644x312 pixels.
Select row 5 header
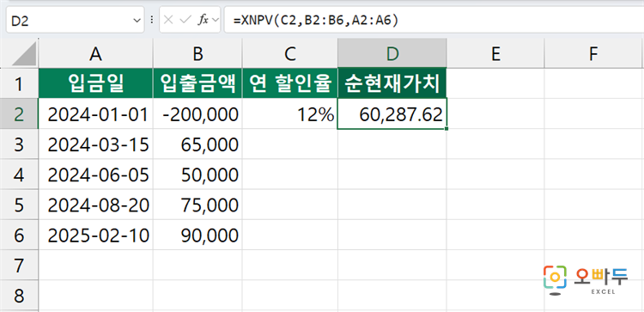click(x=19, y=205)
